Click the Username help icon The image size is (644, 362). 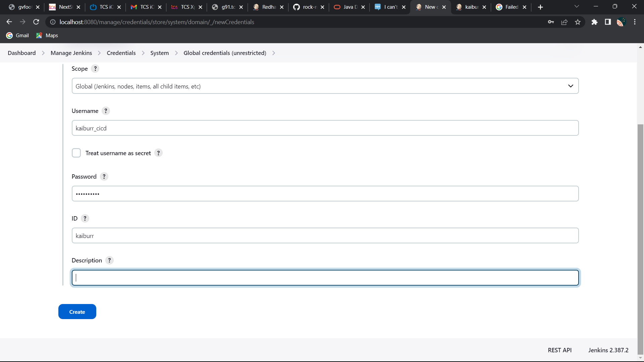106,111
